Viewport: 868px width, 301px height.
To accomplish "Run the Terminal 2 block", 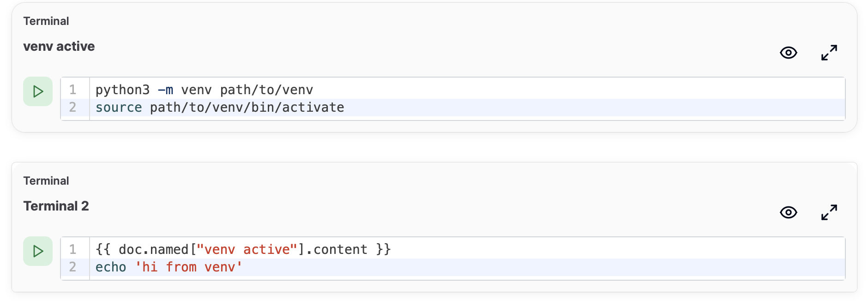I will pyautogui.click(x=38, y=251).
